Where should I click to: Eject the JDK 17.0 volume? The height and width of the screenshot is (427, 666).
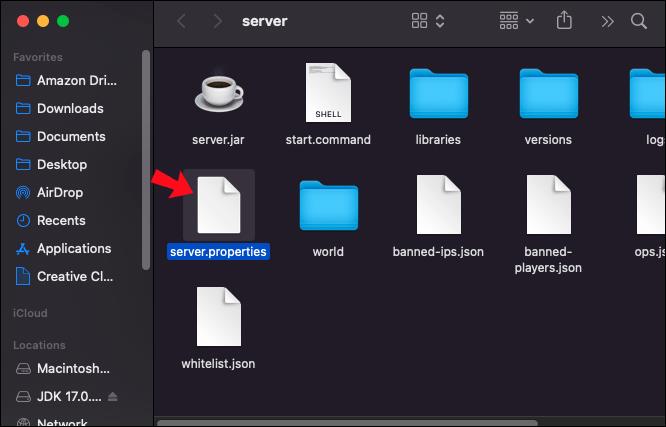point(113,396)
